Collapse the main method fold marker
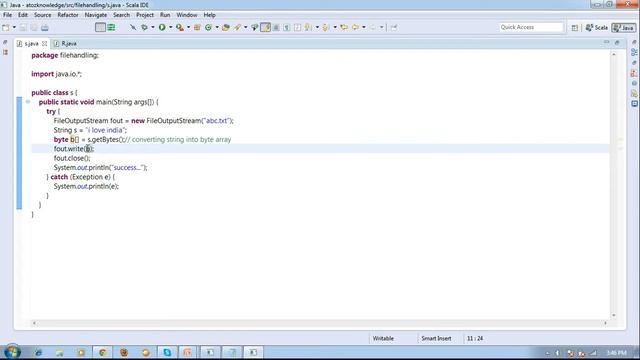This screenshot has width=640, height=360. coord(28,102)
